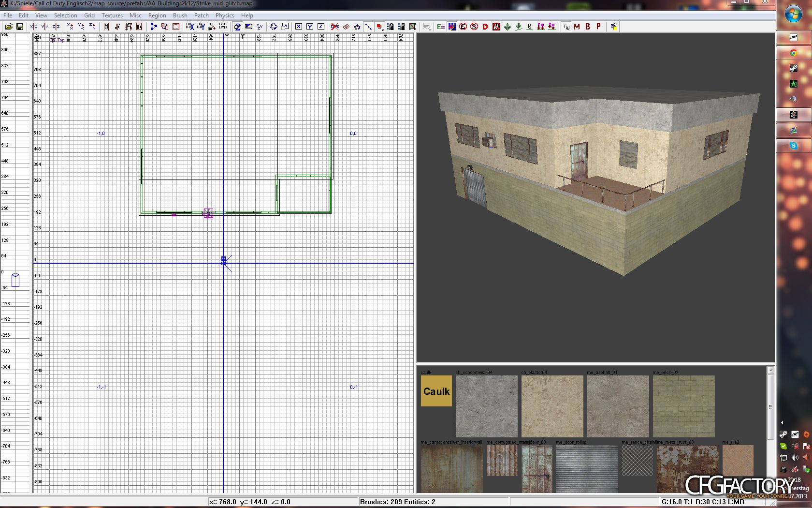Select the me_asphalt_01 texture thumbnail
Viewport: 812px width, 508px height.
tap(618, 406)
